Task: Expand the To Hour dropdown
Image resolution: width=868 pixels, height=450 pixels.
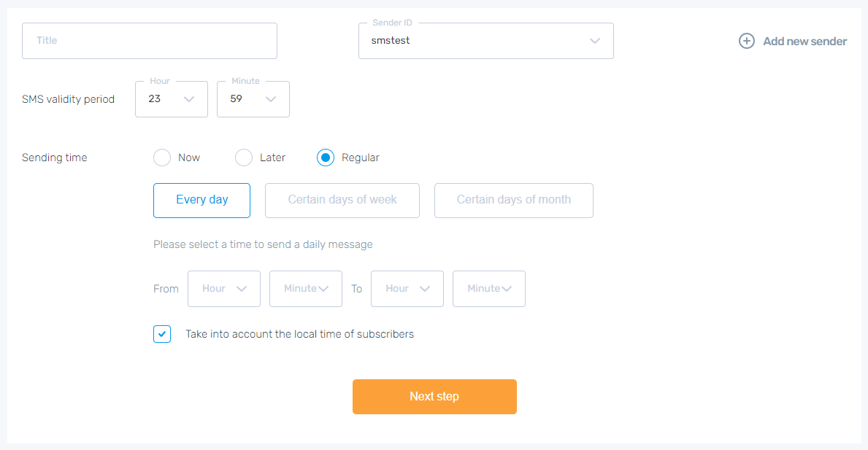Action: [x=407, y=289]
